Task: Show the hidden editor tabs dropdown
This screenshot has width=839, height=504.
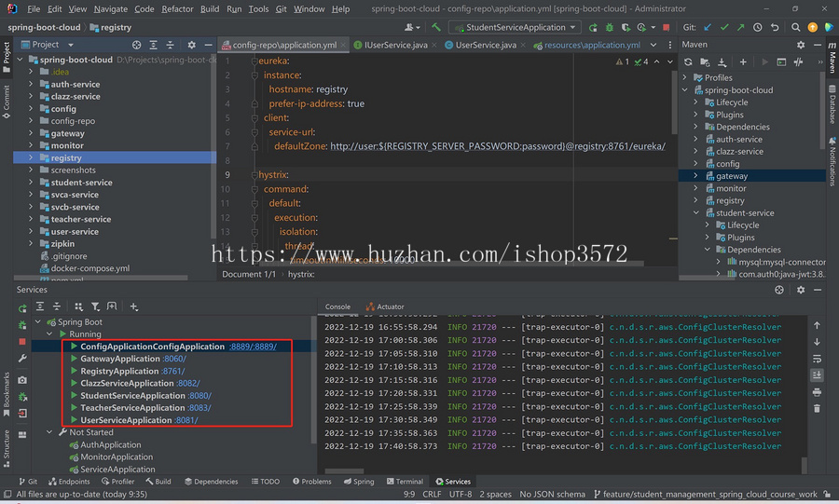Action: [653, 45]
